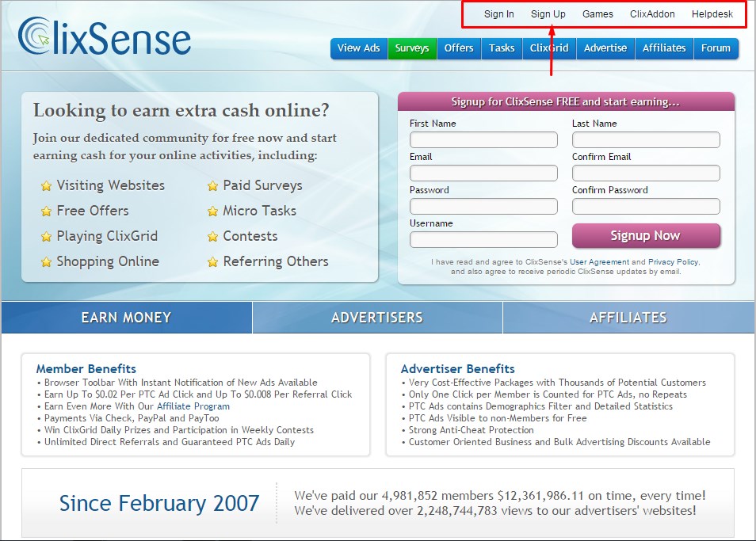
Task: Click the 'Signup for ClixSense FREE' banner
Action: [566, 101]
